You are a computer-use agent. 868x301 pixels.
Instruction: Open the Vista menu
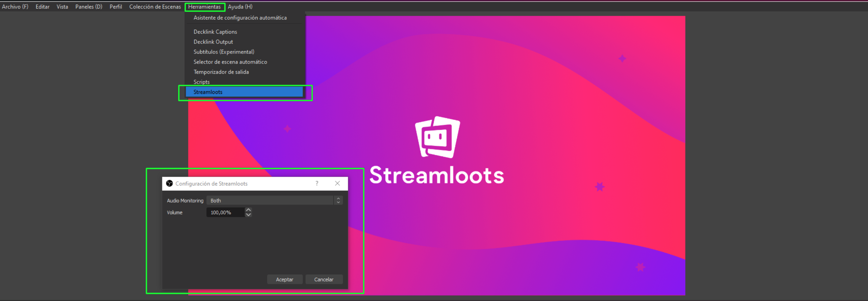(x=62, y=7)
